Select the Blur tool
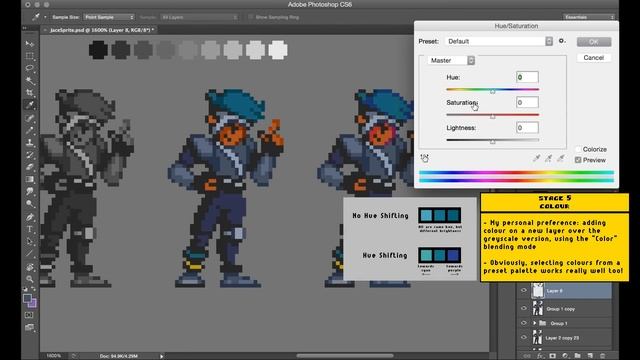 (30, 191)
